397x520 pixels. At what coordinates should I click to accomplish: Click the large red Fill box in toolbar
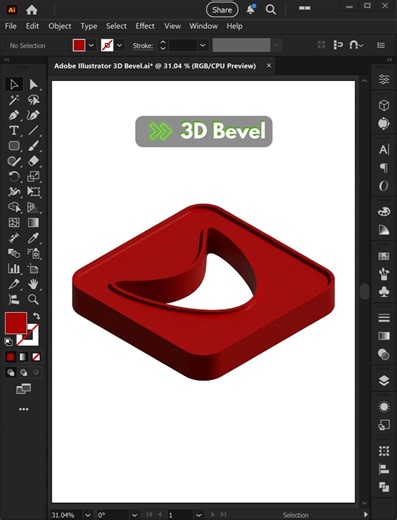tap(16, 323)
